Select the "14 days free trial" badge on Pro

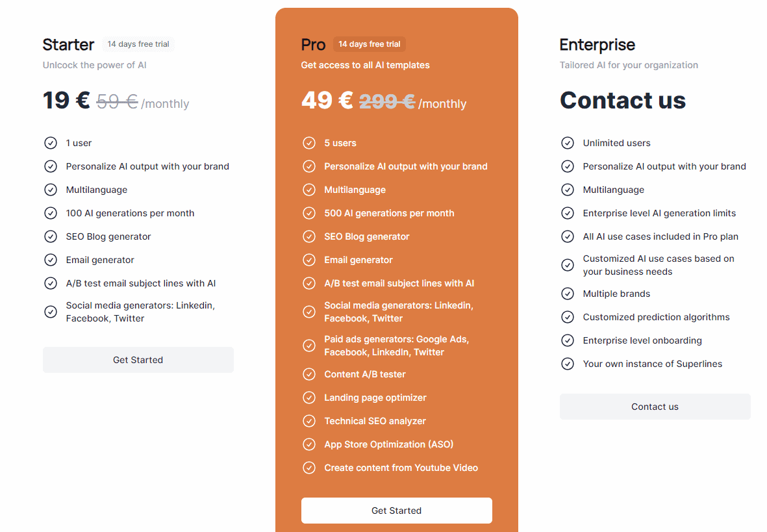coord(370,44)
